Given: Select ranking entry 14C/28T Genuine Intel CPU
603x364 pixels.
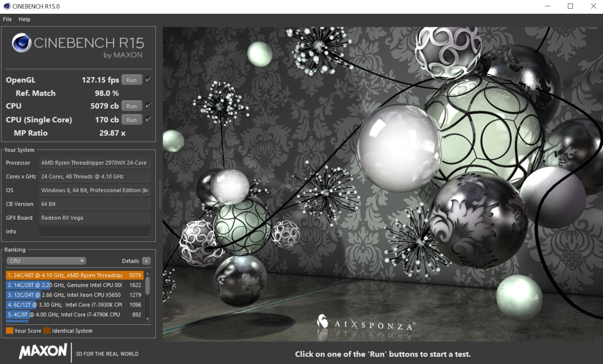Looking at the screenshot, I should (75, 285).
